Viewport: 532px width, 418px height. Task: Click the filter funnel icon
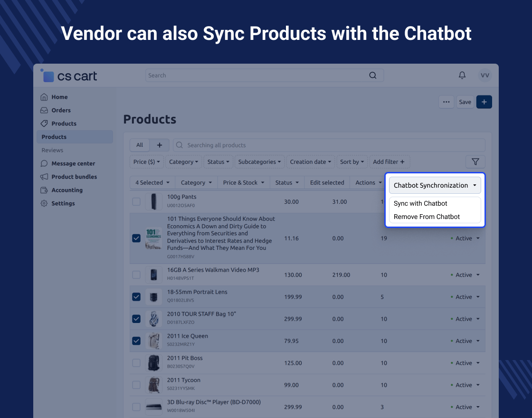coord(475,162)
